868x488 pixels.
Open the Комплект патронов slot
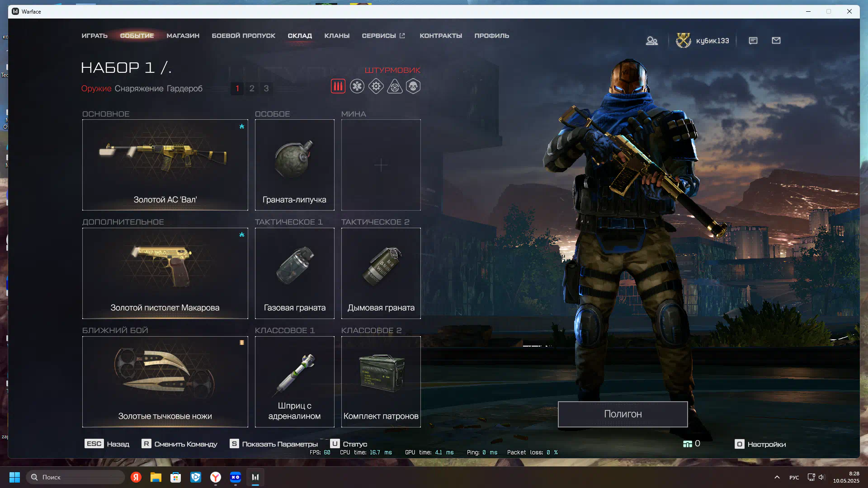click(381, 382)
